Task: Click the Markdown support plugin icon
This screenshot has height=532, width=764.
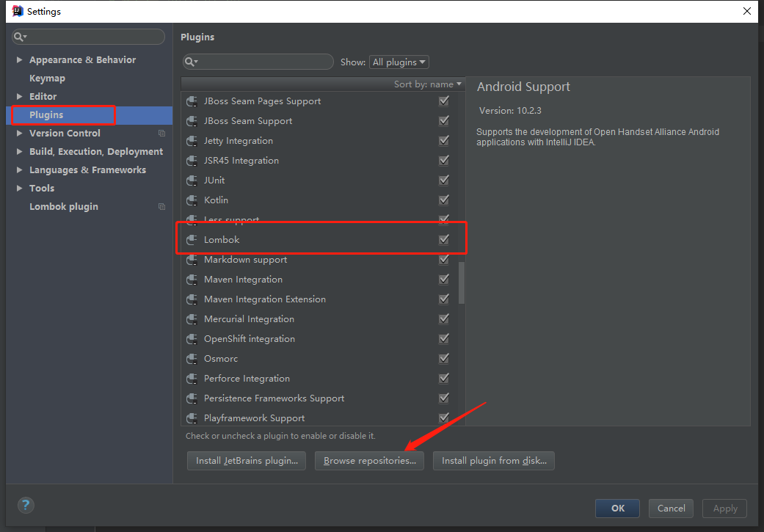Action: [x=192, y=260]
